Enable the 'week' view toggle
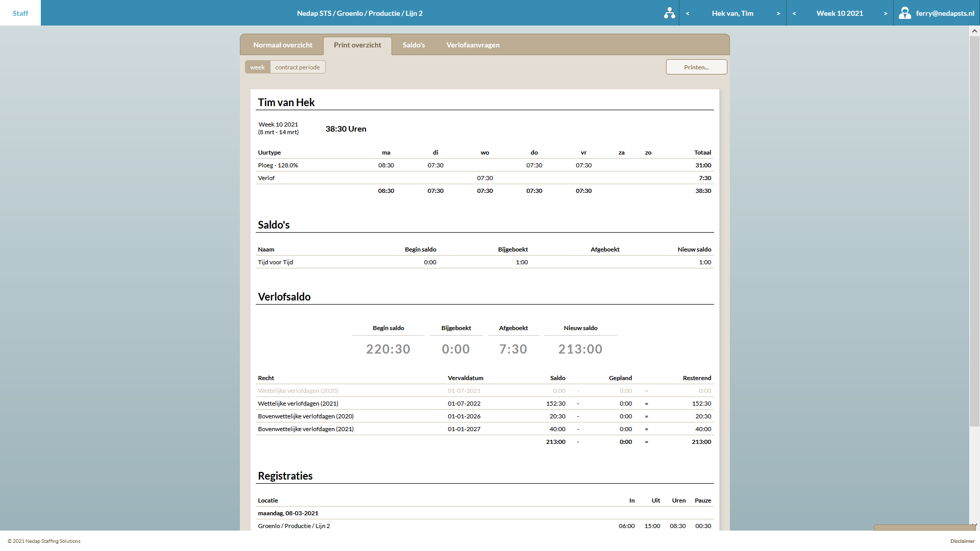Viewport: 980px width, 551px height. point(257,67)
